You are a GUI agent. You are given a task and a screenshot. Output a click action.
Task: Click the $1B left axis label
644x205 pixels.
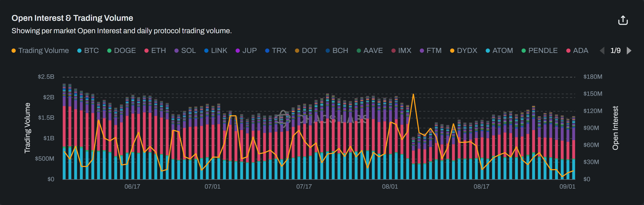(48, 138)
